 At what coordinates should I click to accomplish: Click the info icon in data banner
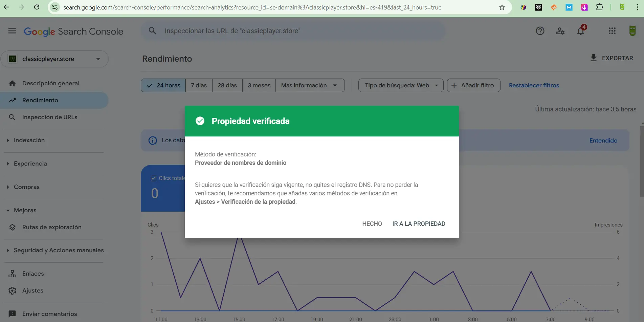(x=153, y=141)
